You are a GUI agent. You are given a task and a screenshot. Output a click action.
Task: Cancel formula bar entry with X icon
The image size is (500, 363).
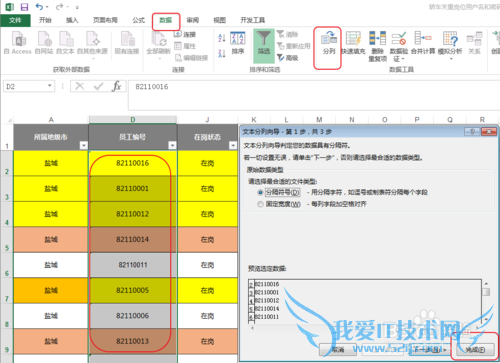(x=80, y=86)
